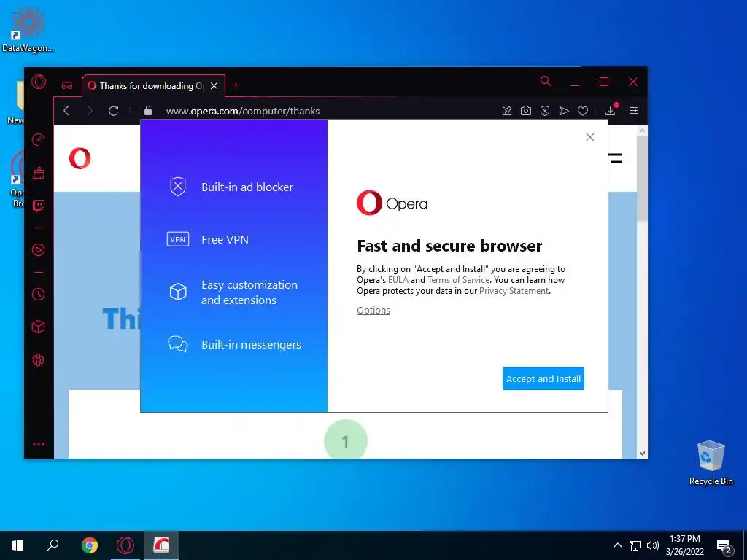This screenshot has width=747, height=560.
Task: Click the Free VPN text
Action: pyautogui.click(x=225, y=239)
